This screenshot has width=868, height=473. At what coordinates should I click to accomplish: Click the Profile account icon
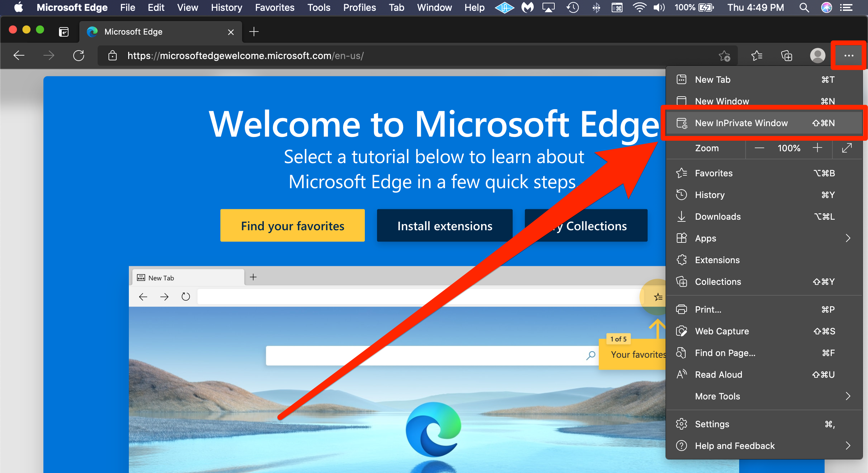pyautogui.click(x=817, y=55)
